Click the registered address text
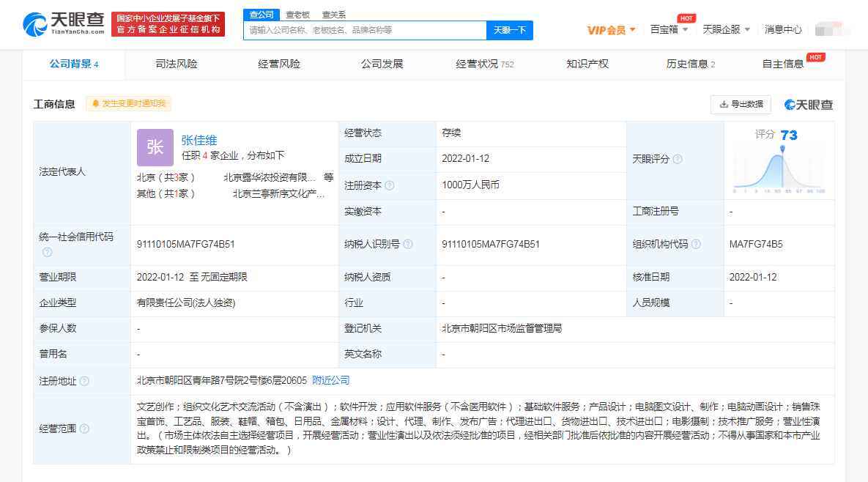The image size is (868, 482). pyautogui.click(x=221, y=381)
